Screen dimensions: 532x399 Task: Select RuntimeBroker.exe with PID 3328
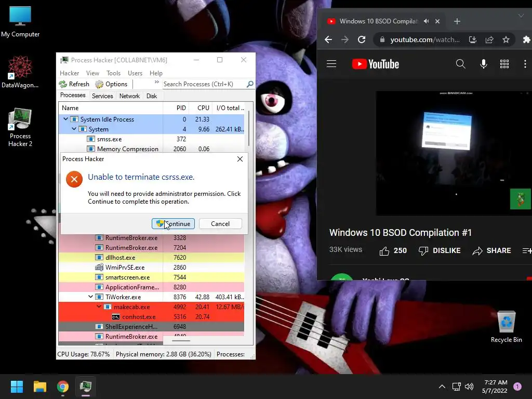coord(151,238)
